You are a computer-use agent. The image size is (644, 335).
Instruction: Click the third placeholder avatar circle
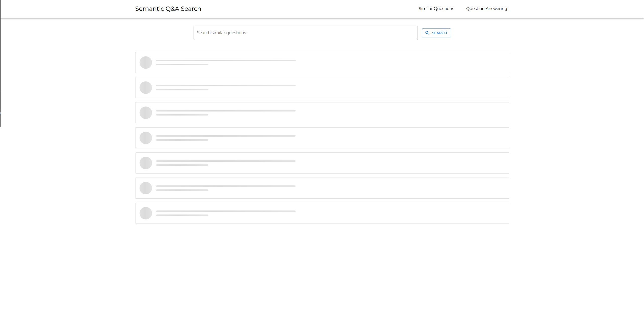pyautogui.click(x=146, y=113)
